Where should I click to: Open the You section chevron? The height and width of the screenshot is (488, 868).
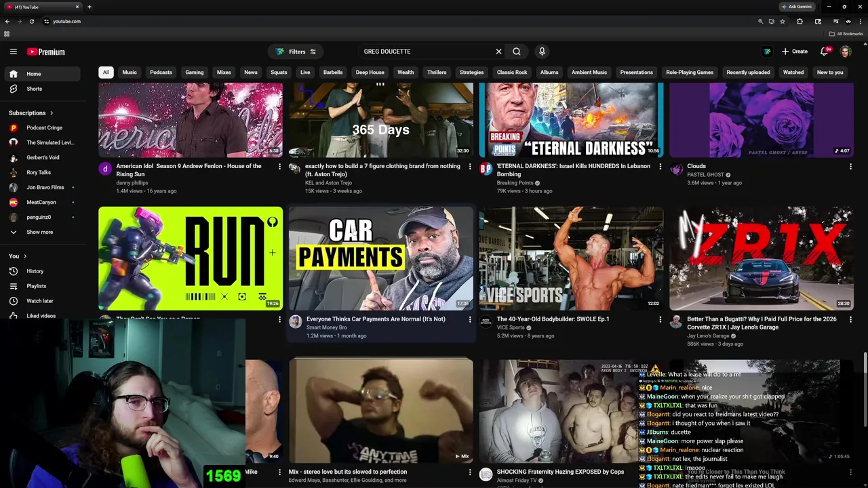(25, 256)
